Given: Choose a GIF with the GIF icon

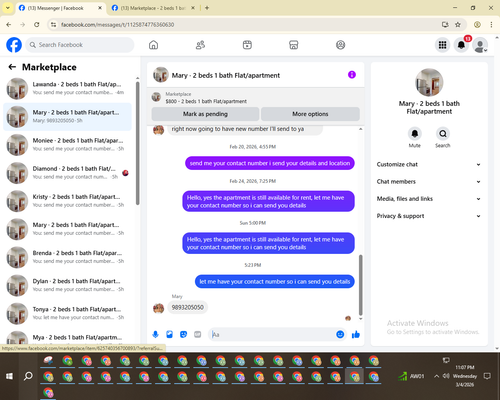Looking at the screenshot, I should coord(198,334).
